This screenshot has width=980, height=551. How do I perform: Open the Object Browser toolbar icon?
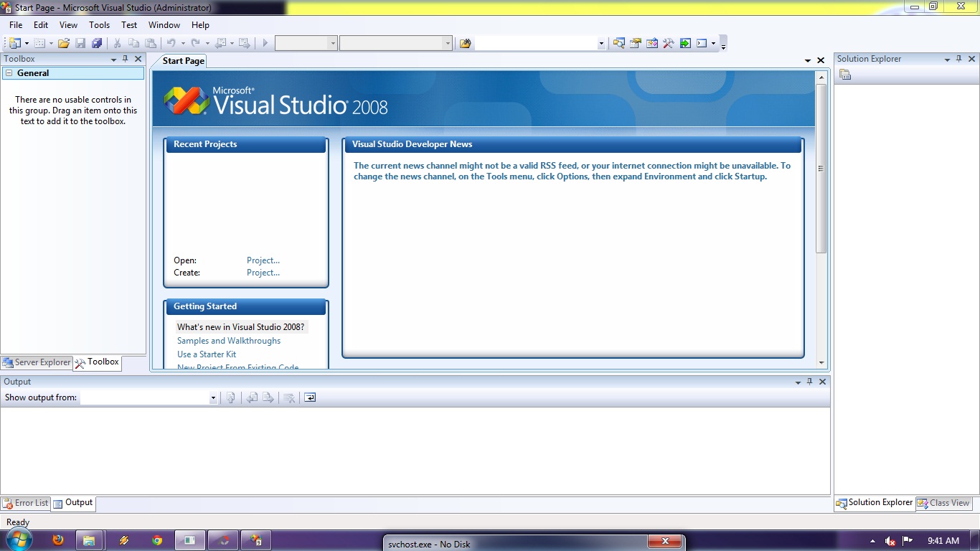(651, 43)
